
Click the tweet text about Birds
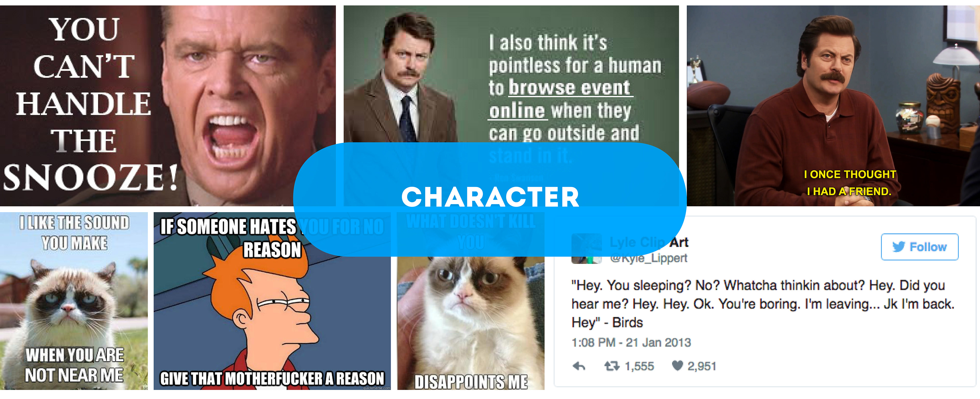[x=763, y=304]
